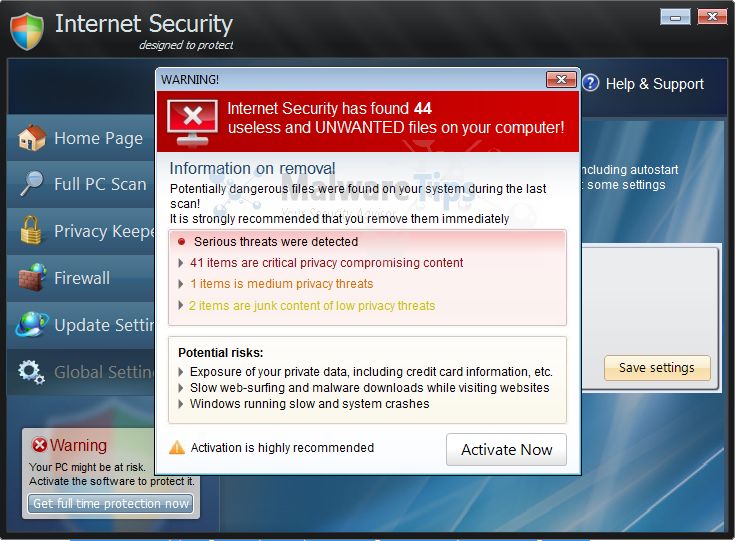Click the Save settings button

pyautogui.click(x=657, y=368)
